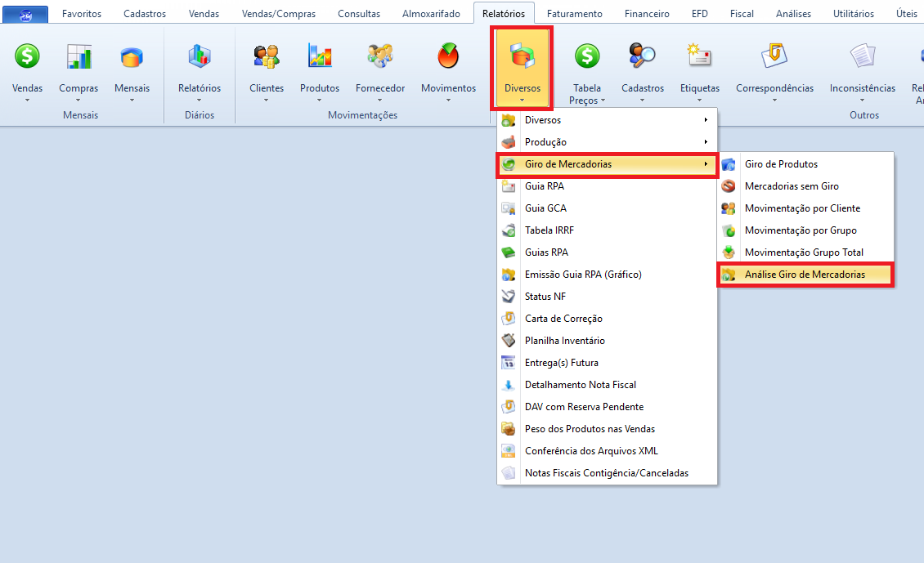Open the Compras bar chart icon
Image resolution: width=924 pixels, height=563 pixels.
78,56
